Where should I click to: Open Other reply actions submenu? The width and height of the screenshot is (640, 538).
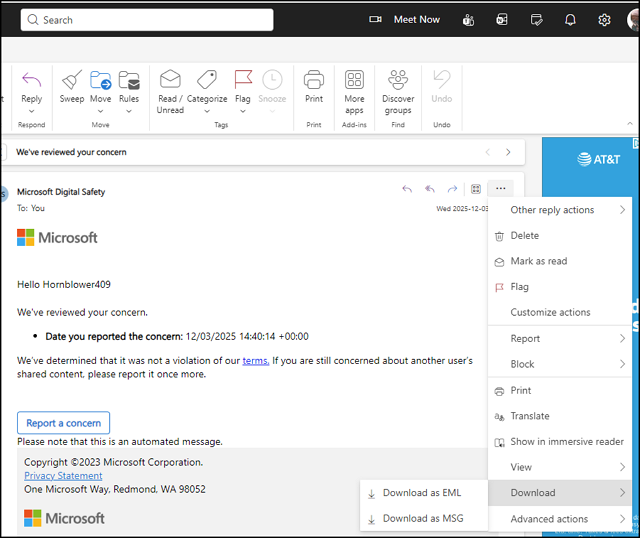(560, 210)
